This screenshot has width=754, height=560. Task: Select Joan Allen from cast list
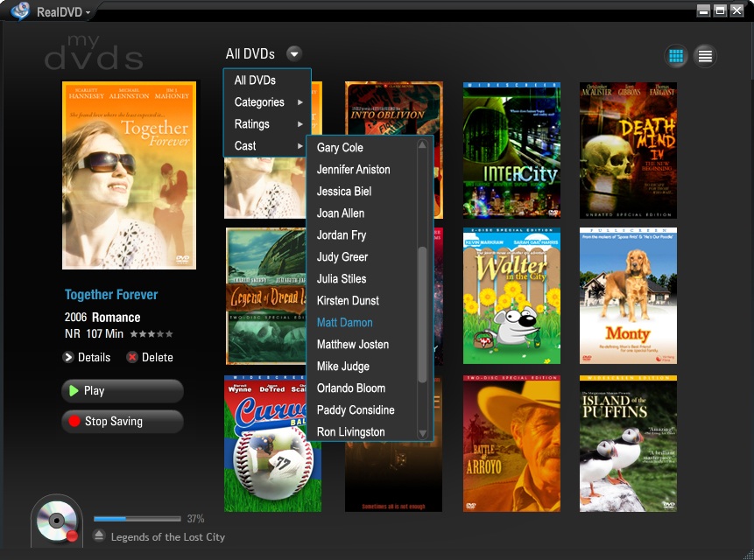pos(340,213)
